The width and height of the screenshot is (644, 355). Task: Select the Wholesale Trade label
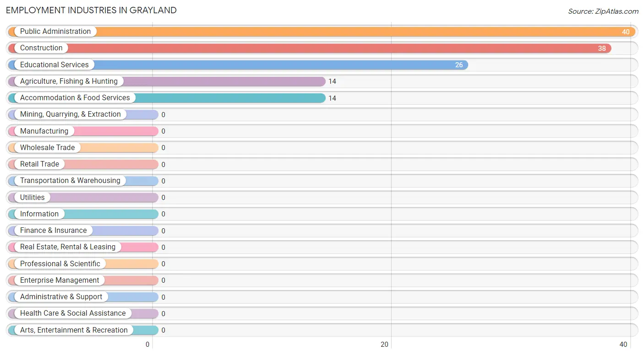coord(48,148)
